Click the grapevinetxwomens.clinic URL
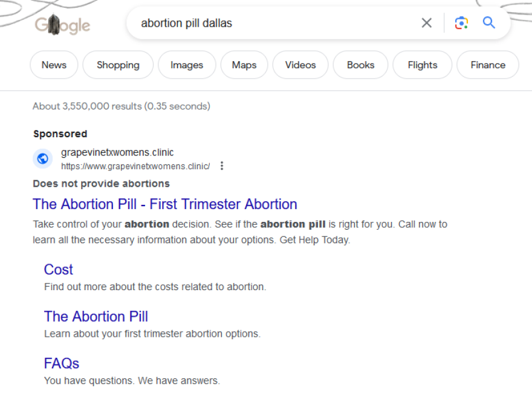Screen dimensions: 532x399 point(135,166)
